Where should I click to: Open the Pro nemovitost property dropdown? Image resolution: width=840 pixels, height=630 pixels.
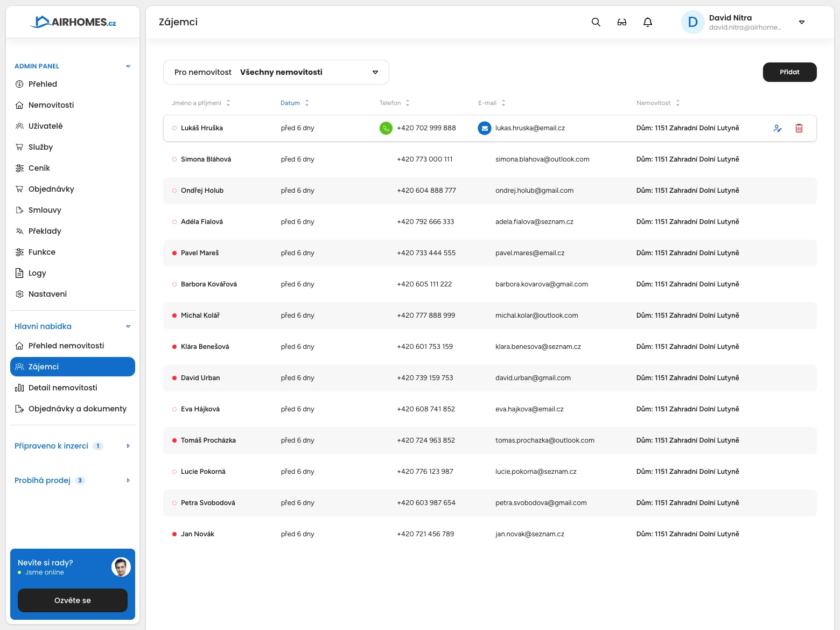(x=276, y=72)
